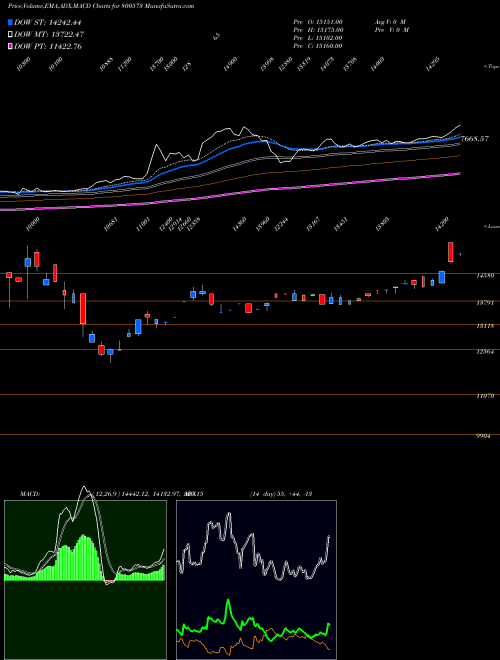Screen dimensions: 500x660
Task: Click the 'Pre V: 0 M' volume text
Action: (x=391, y=30)
